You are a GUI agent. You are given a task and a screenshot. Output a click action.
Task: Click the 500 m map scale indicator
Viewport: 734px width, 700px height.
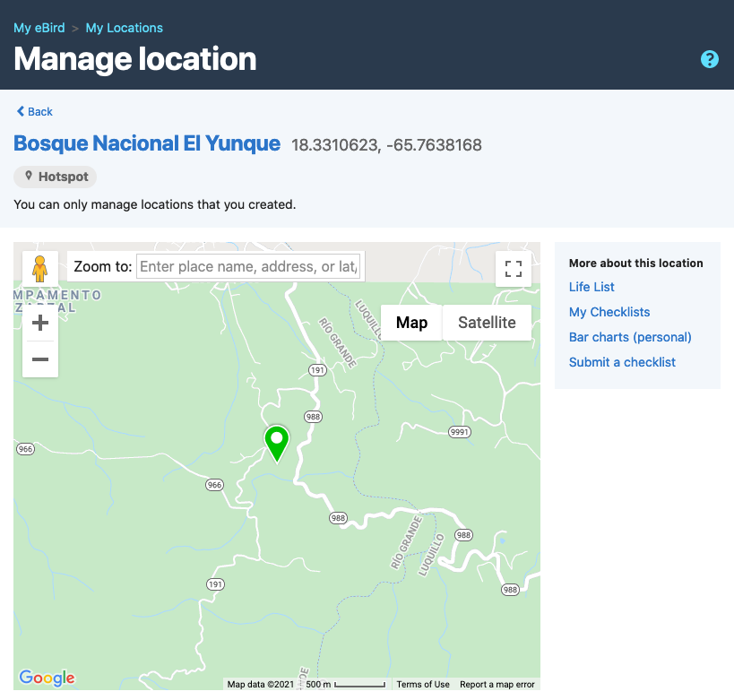[345, 684]
